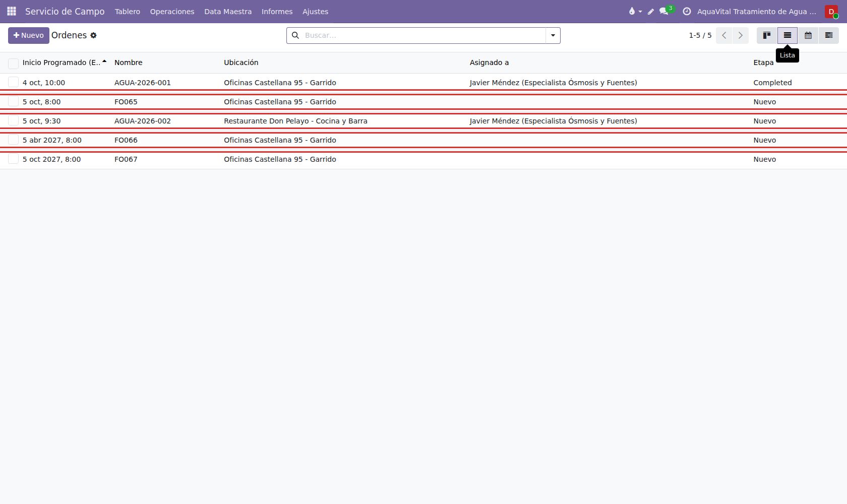
Task: Switch to Kanban view
Action: pos(767,35)
